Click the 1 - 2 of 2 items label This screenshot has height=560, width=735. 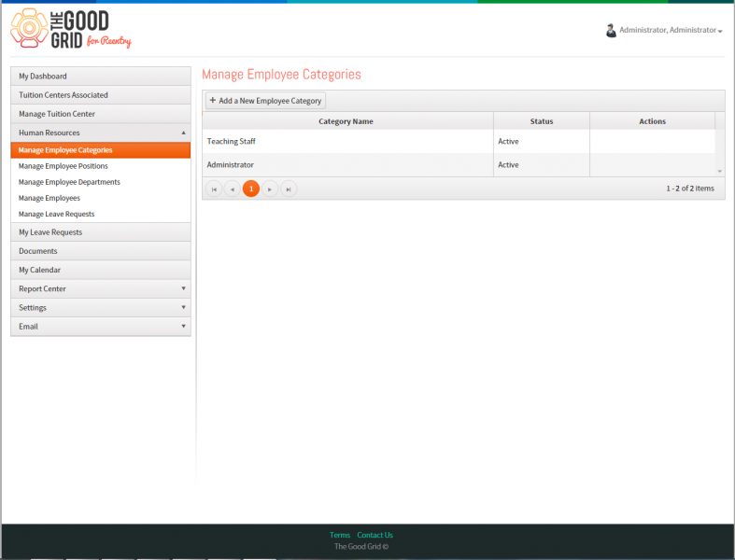coord(690,188)
